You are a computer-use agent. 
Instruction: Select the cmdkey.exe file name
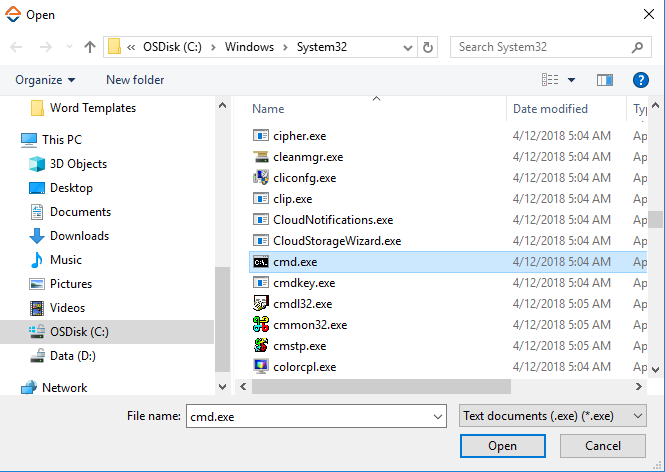click(304, 283)
